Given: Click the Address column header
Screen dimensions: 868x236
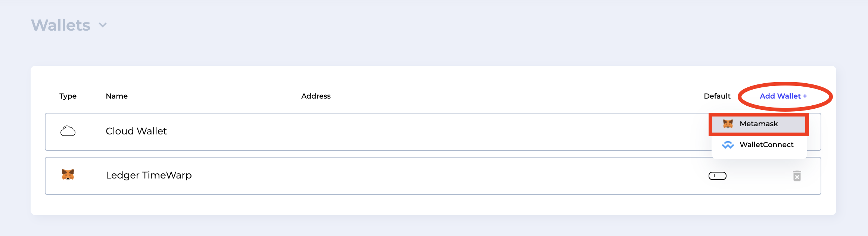Looking at the screenshot, I should point(316,96).
